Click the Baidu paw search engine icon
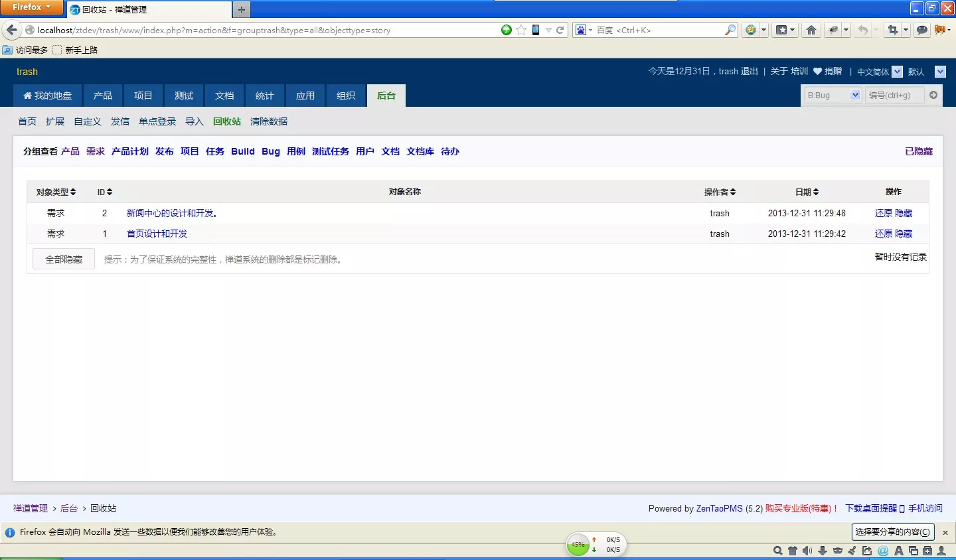The height and width of the screenshot is (560, 956). pos(581,30)
